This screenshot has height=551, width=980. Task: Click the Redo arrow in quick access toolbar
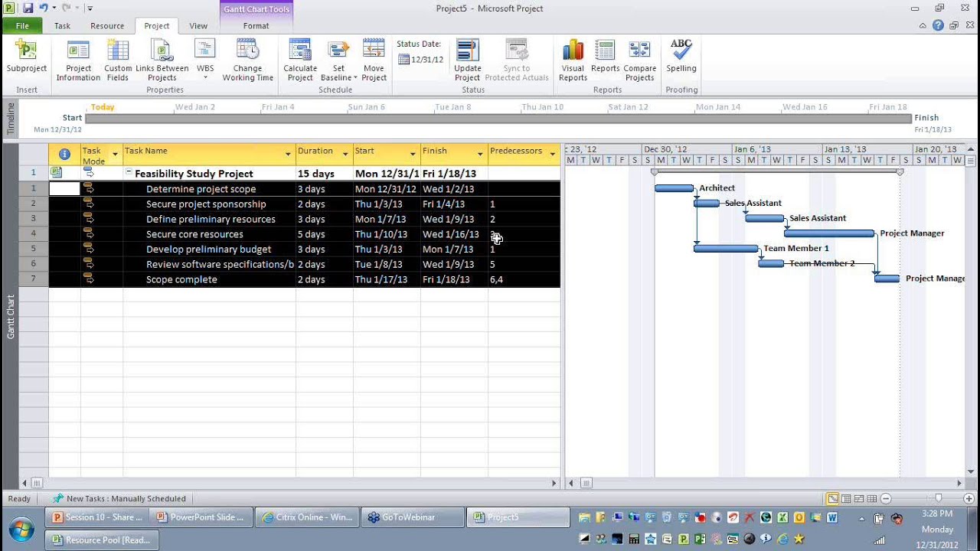click(66, 8)
